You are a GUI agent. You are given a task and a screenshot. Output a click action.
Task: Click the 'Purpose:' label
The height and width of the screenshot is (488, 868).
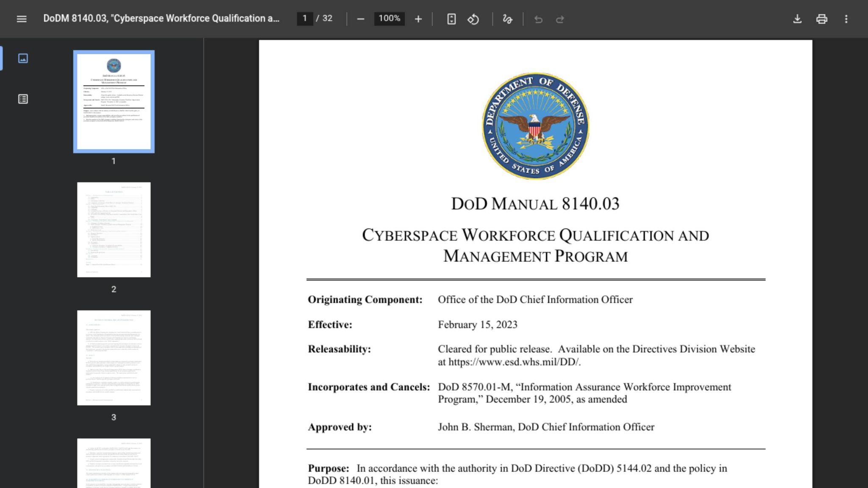328,469
